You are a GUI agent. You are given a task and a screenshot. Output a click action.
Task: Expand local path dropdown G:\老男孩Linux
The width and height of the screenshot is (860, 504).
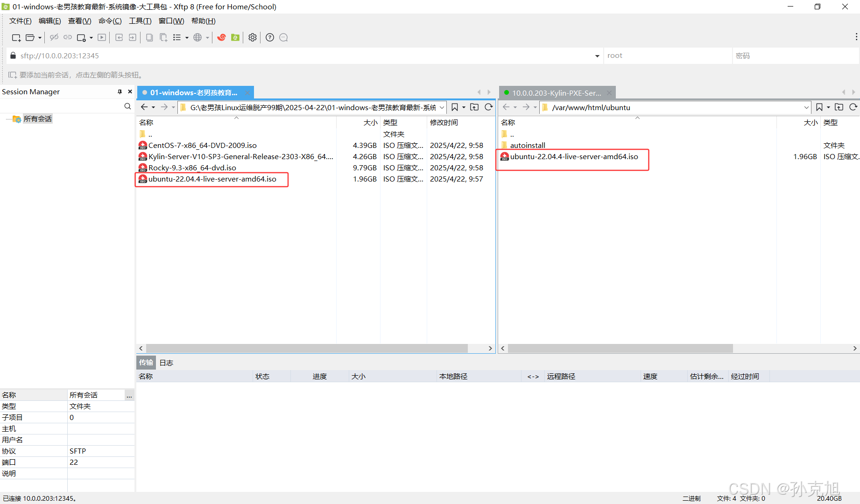click(442, 107)
